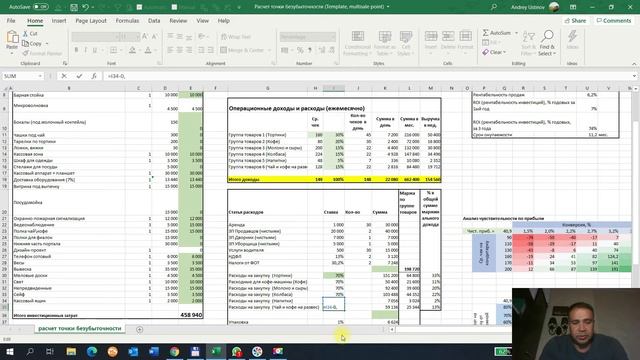This screenshot has width=640, height=360.
Task: Open the Undo history dropdown arrow
Action: (x=93, y=7)
